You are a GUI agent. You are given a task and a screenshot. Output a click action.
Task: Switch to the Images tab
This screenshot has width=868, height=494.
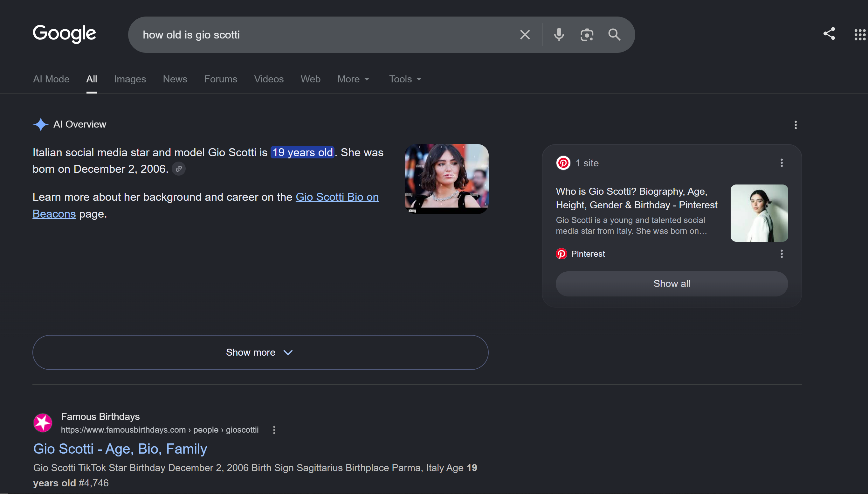130,79
